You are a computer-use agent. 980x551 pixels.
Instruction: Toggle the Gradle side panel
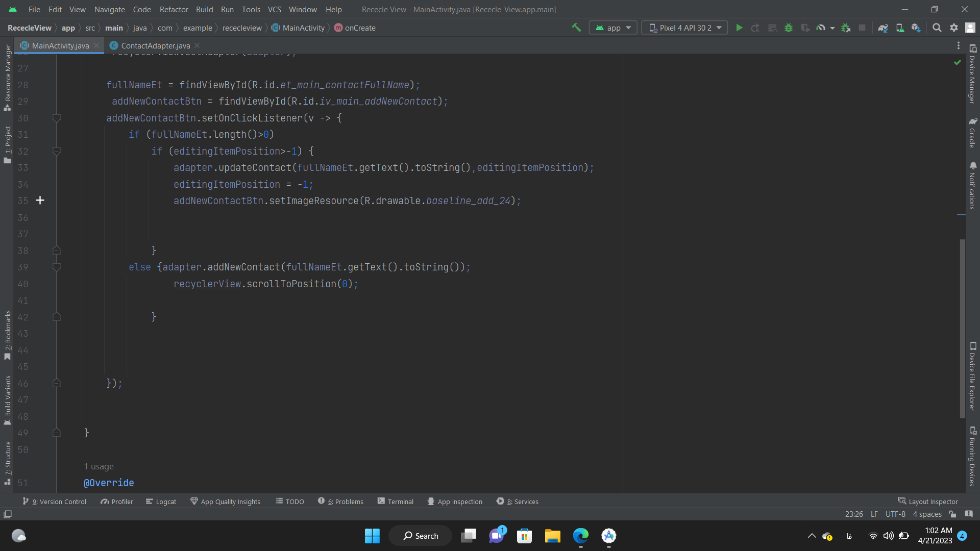pos(972,133)
